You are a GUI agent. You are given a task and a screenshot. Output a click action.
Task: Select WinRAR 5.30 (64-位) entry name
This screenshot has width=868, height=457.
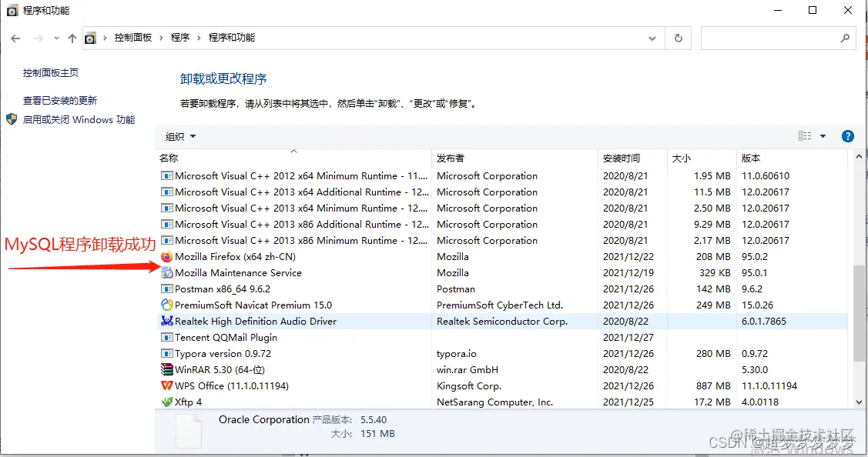220,369
